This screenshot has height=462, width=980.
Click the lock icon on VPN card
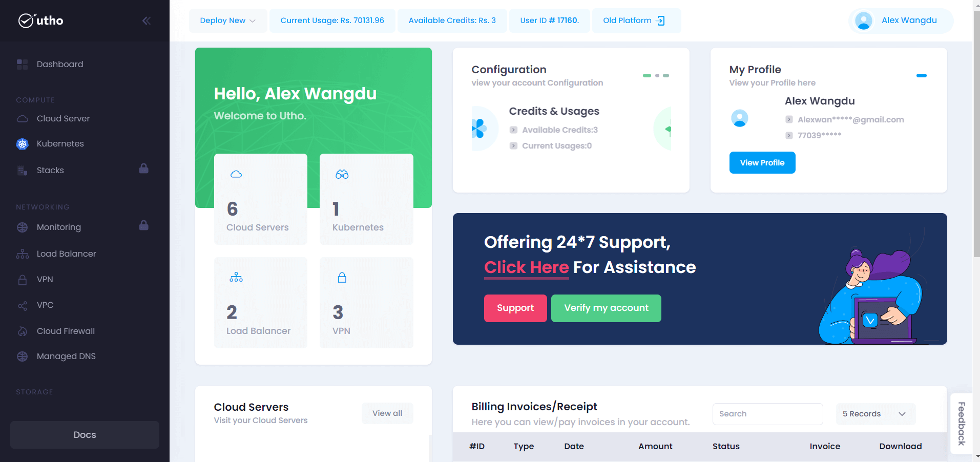click(x=342, y=278)
